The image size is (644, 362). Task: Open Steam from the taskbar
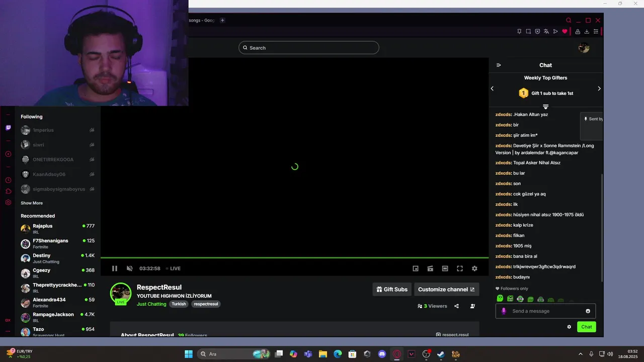(441, 354)
